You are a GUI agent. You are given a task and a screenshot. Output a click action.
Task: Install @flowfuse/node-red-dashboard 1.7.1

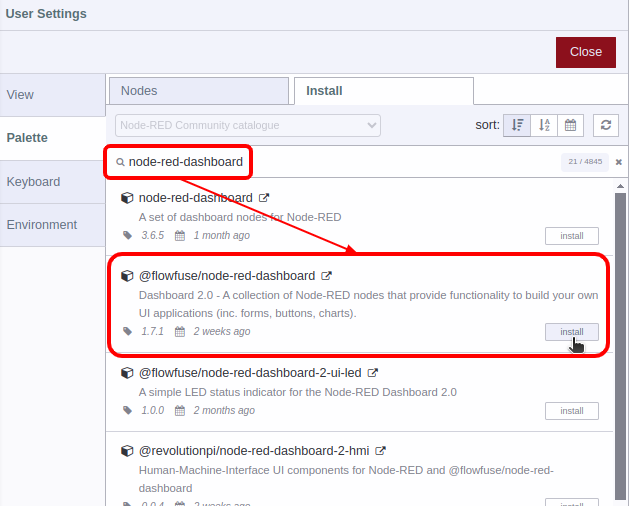pyautogui.click(x=572, y=332)
